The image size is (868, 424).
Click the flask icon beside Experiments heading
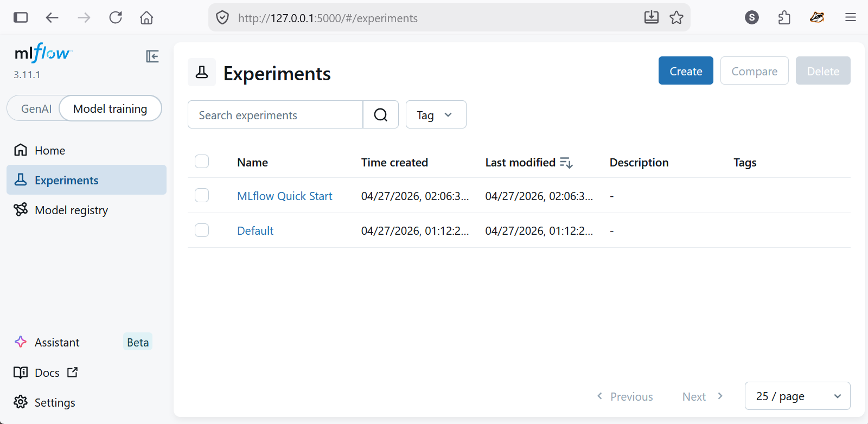(x=202, y=72)
